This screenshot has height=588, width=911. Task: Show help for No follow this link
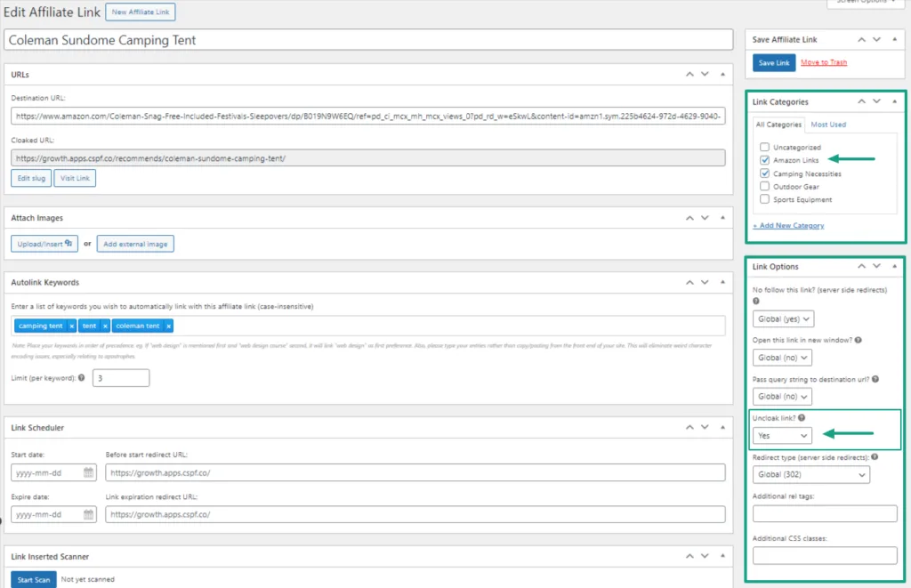(x=756, y=301)
